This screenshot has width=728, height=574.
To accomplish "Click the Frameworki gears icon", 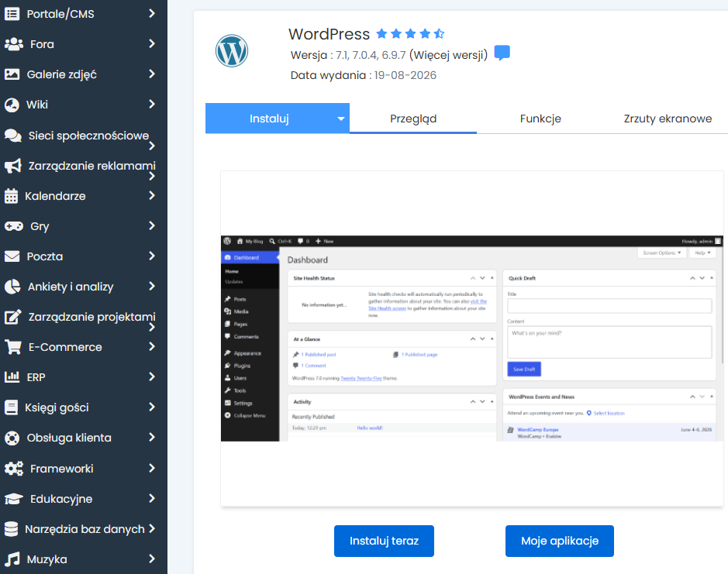I will [x=13, y=469].
